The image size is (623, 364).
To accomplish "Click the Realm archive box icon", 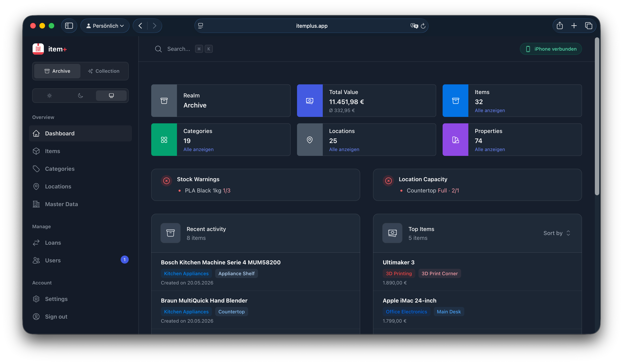I will (164, 100).
